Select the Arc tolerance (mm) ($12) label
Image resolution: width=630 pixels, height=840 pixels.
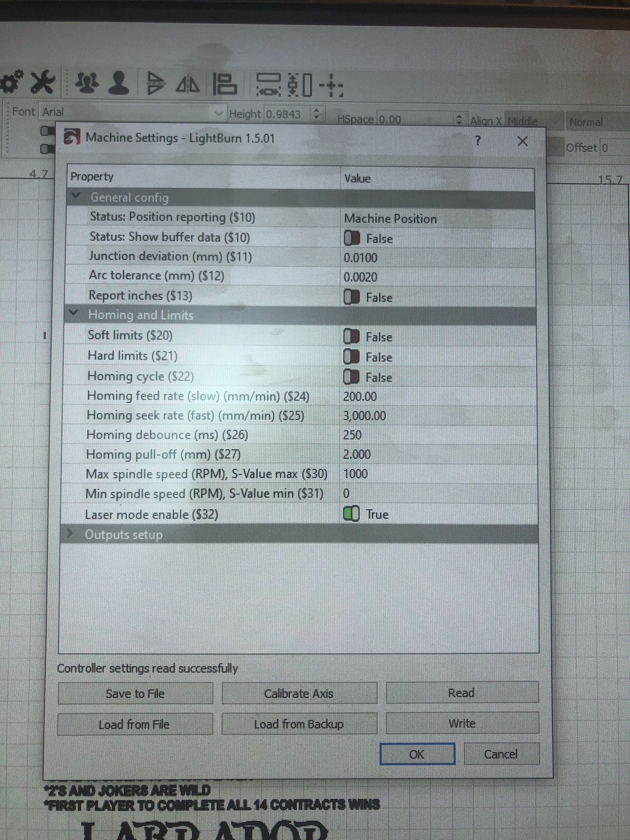click(157, 275)
